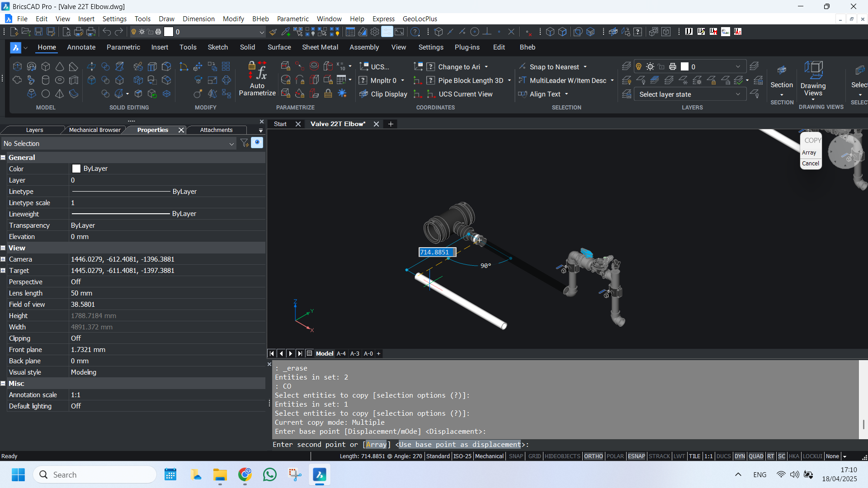Click the Snap to Nearest icon

523,67
